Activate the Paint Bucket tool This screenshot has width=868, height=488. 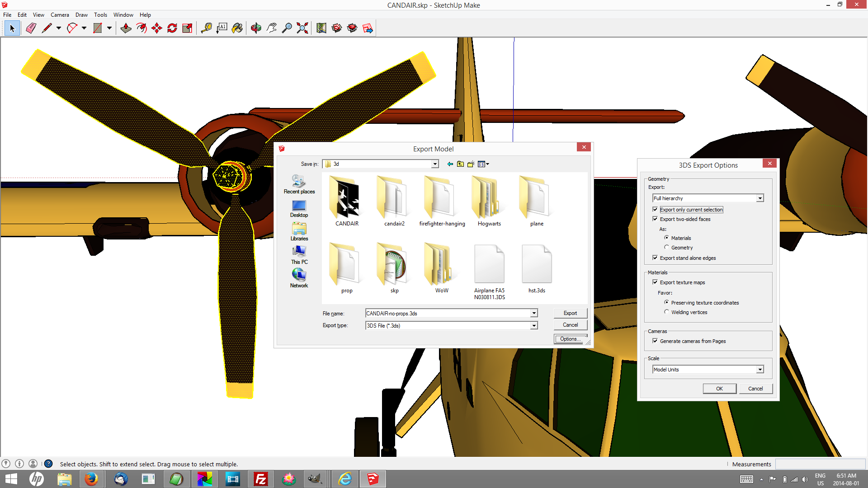(x=237, y=28)
